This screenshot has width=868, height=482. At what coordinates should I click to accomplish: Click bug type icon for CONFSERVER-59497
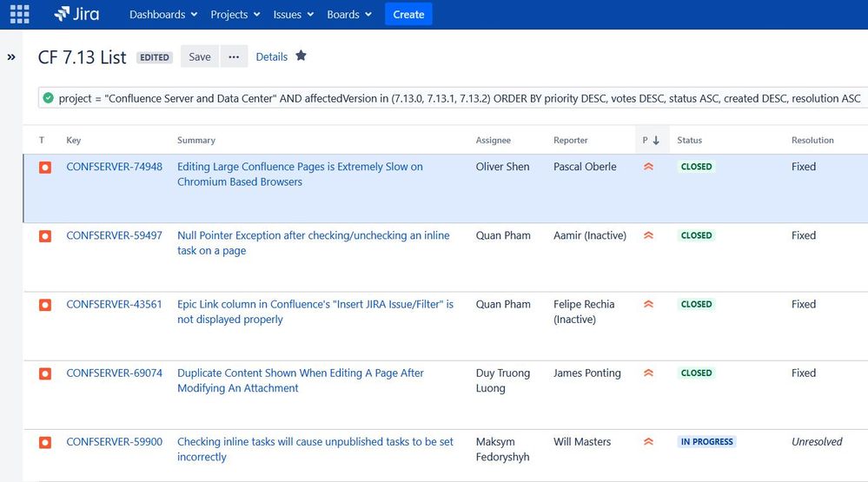(x=45, y=236)
